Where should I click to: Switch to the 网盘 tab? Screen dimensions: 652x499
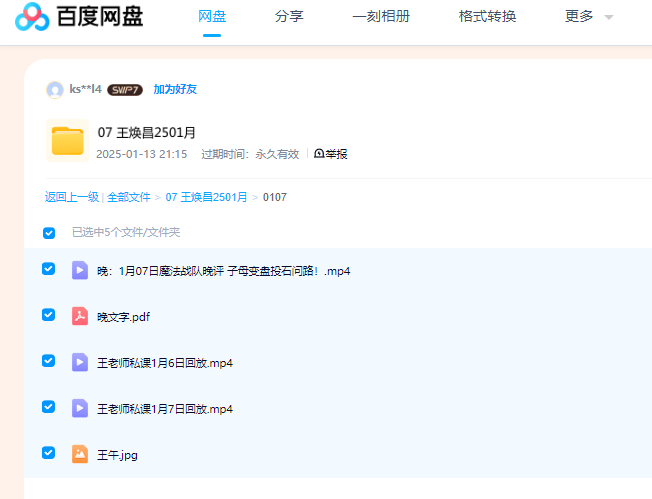tap(212, 16)
